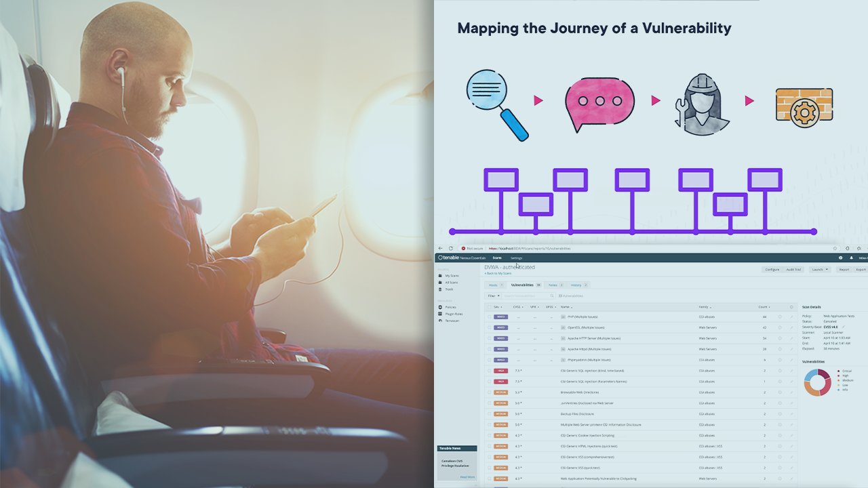Viewport: 868px width, 488px height.
Task: Click the notifications bell icon
Action: click(x=852, y=258)
